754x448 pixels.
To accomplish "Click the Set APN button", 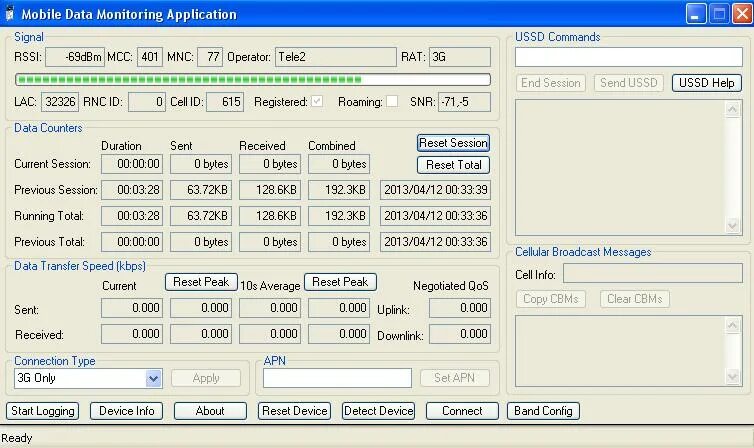I will tap(454, 378).
